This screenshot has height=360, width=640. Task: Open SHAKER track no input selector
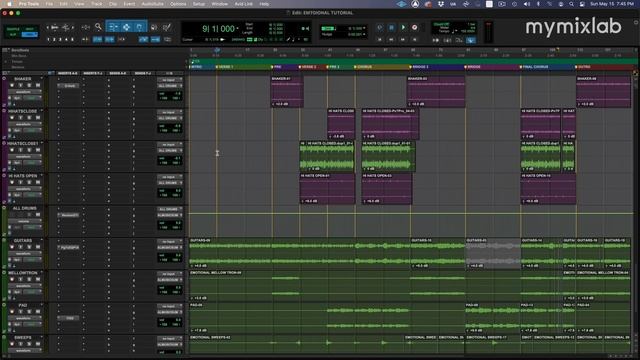pos(170,80)
